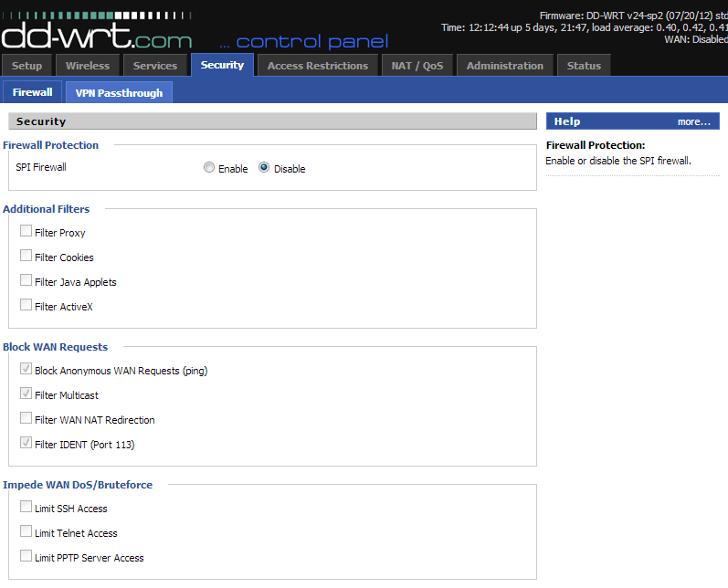Open the Services tab
The height and width of the screenshot is (588, 728).
click(x=155, y=66)
